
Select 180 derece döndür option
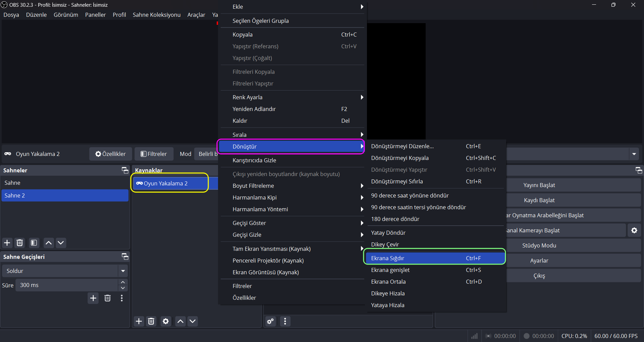pyautogui.click(x=435, y=219)
